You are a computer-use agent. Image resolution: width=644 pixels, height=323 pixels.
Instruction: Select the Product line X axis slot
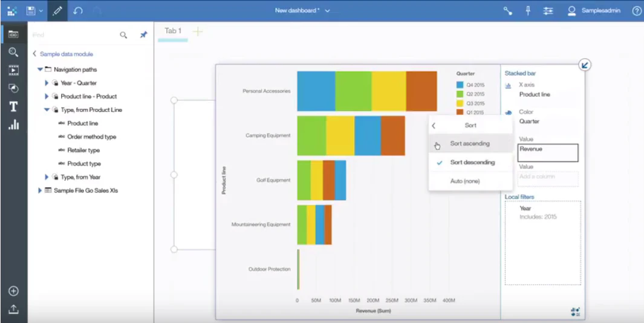click(x=535, y=94)
